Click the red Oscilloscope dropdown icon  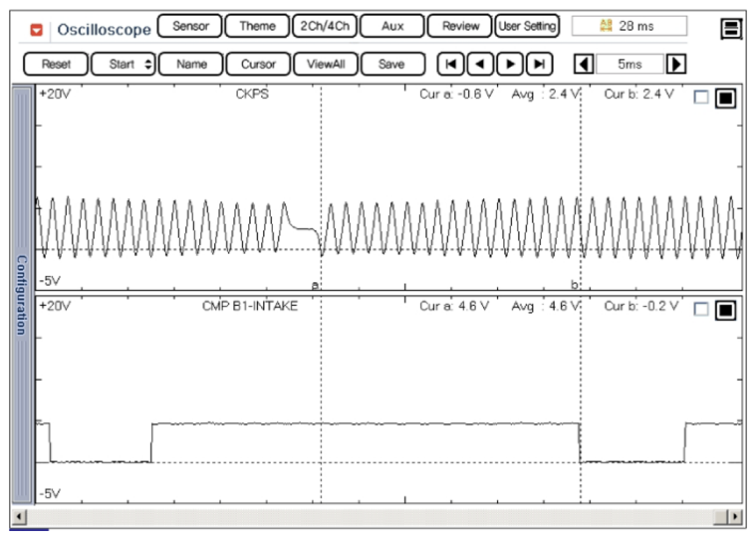coord(37,28)
